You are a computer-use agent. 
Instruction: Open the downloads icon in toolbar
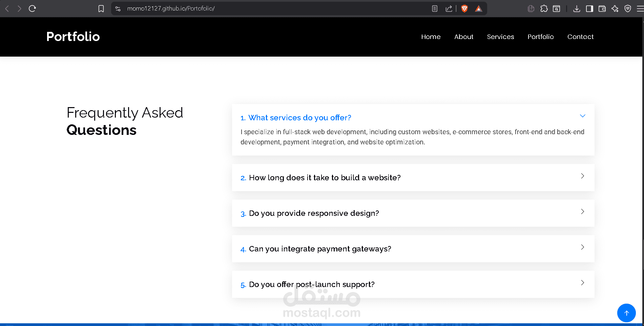click(577, 8)
